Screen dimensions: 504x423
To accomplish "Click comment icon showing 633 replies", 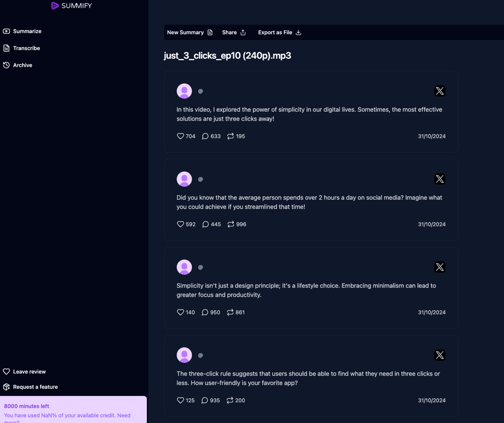I will (x=205, y=136).
